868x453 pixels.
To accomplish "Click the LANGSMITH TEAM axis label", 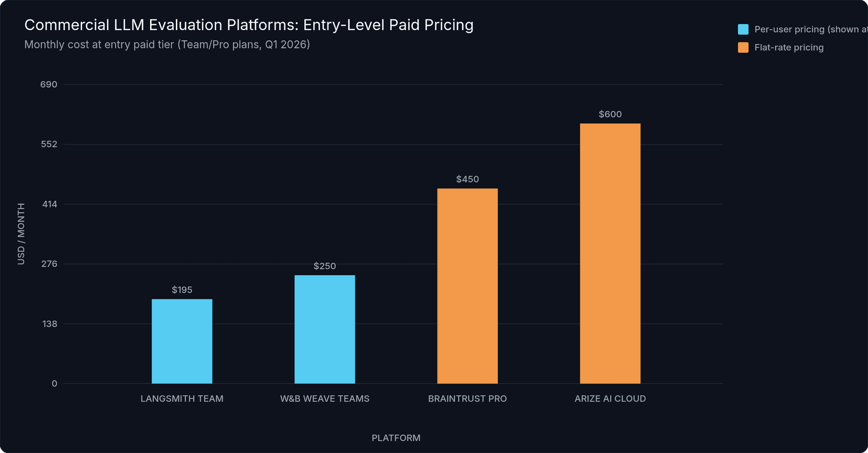I will [182, 399].
